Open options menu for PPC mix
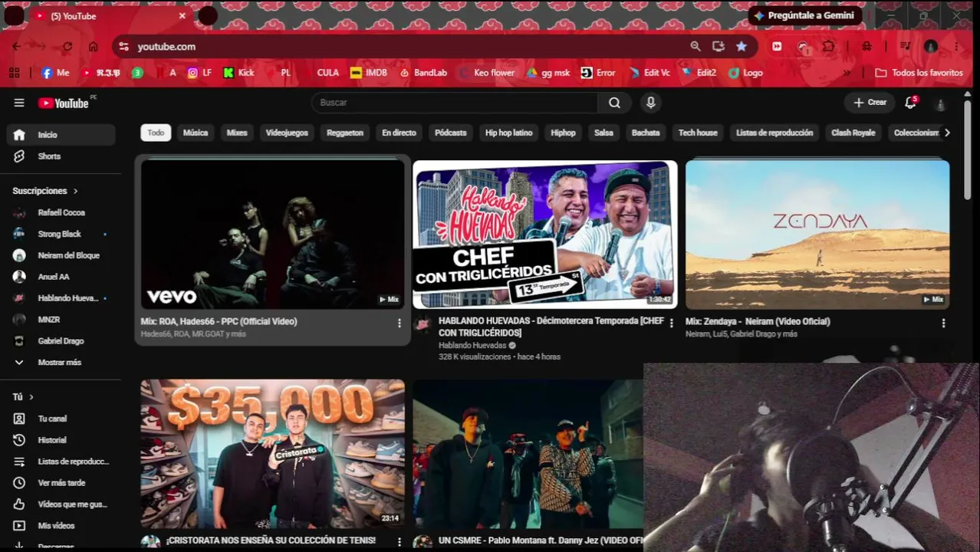980x552 pixels. 399,324
